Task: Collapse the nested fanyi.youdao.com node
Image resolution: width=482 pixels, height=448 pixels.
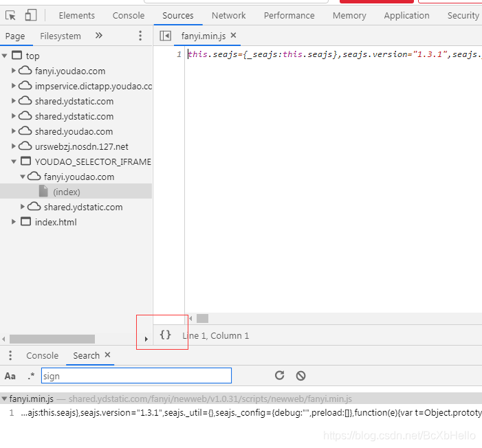Action: [23, 177]
